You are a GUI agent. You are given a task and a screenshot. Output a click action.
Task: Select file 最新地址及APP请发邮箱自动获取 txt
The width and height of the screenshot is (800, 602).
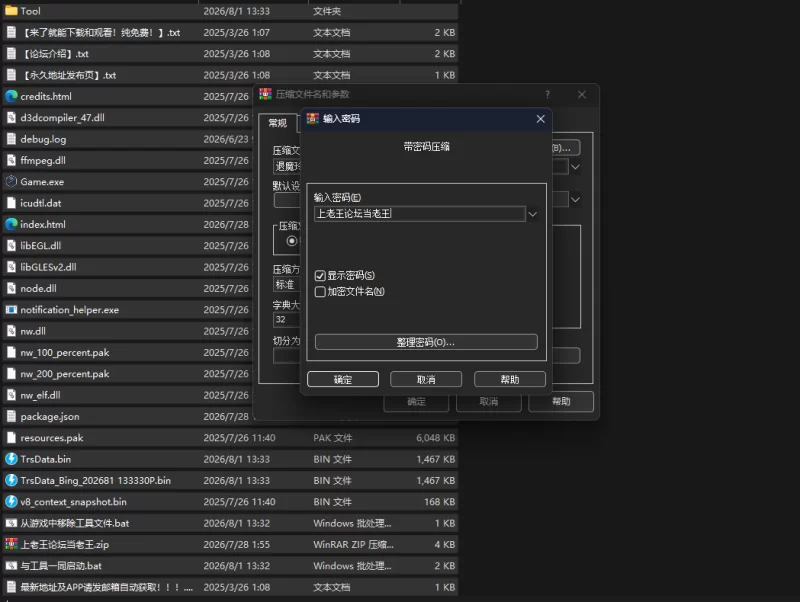click(230, 587)
